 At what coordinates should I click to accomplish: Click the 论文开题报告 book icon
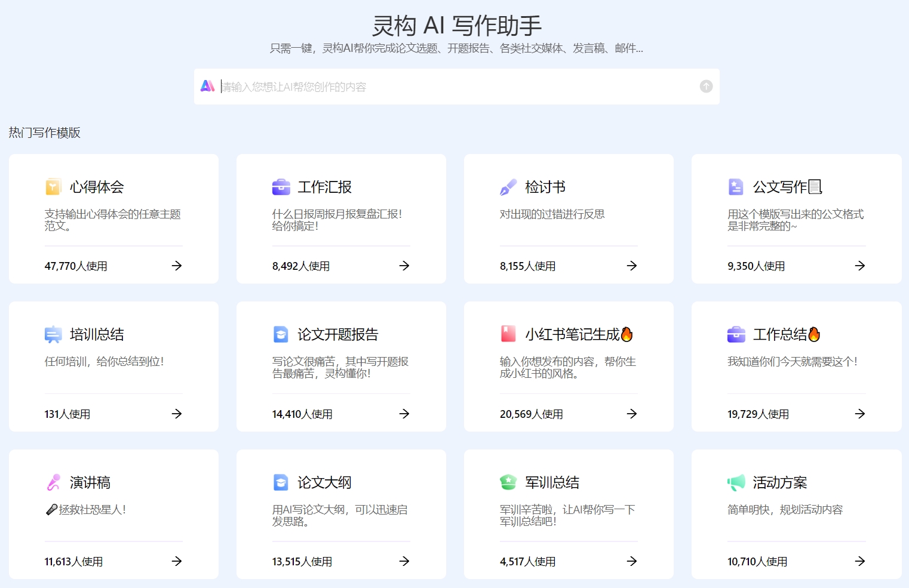pos(281,334)
